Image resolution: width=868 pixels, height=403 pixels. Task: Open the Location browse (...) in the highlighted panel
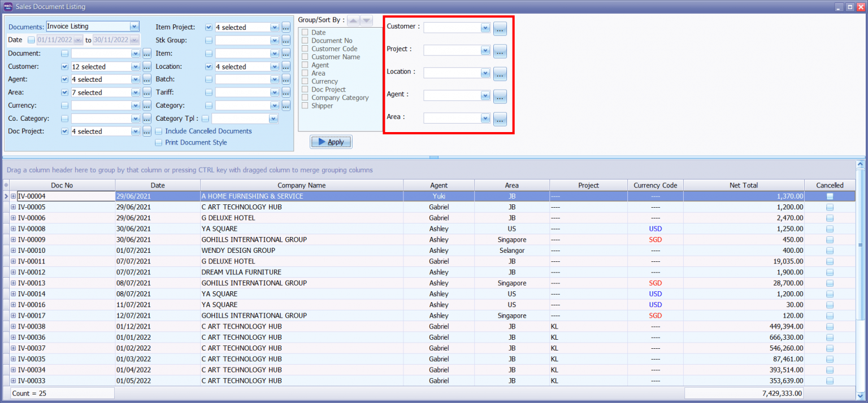pos(500,73)
